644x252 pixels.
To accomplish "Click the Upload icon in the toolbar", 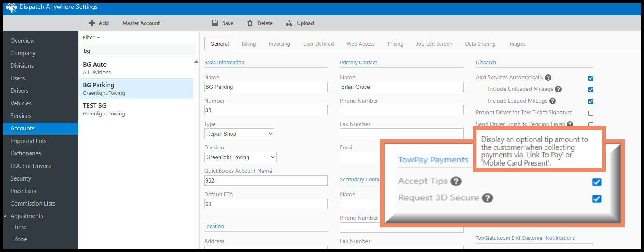I will pyautogui.click(x=289, y=23).
